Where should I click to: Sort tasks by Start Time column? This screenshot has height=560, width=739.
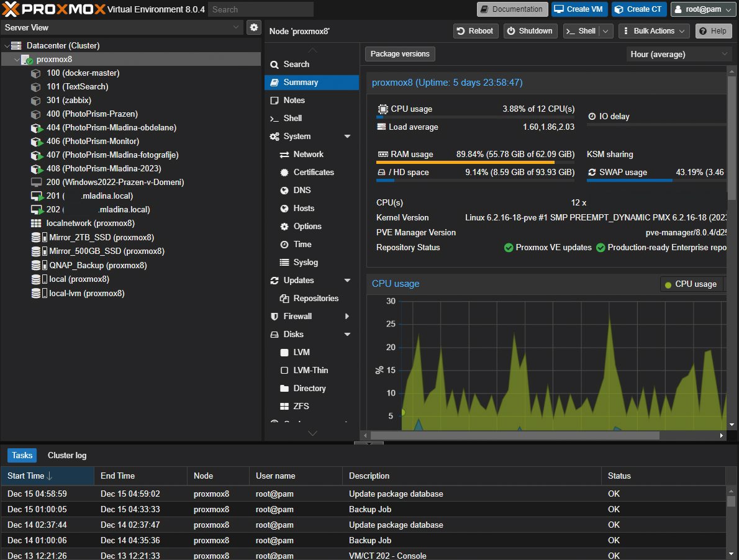47,476
